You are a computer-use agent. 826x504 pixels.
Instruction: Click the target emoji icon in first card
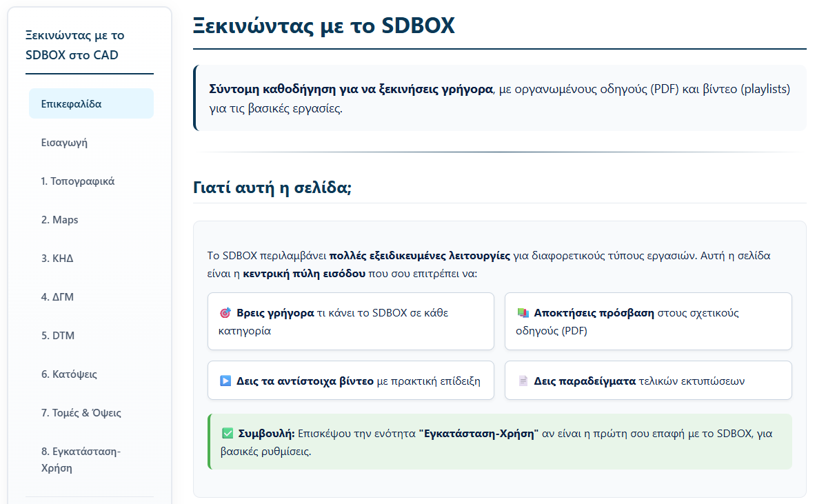coord(225,313)
